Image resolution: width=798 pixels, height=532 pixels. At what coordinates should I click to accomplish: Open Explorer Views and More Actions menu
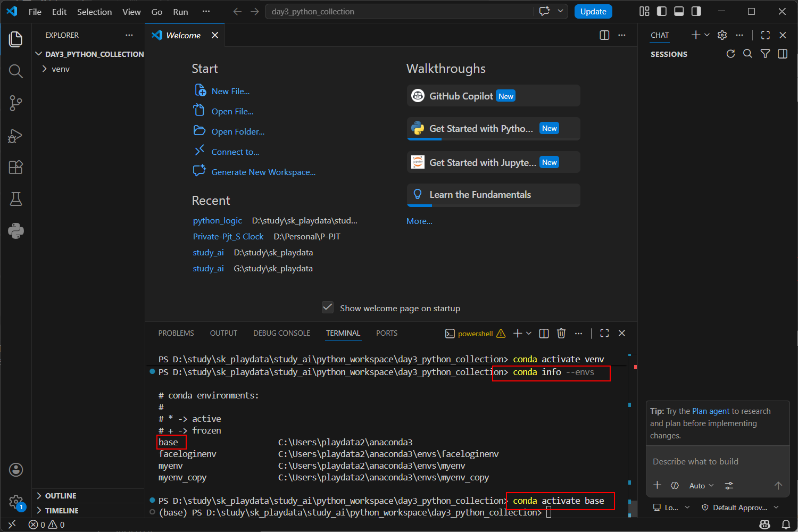(129, 35)
